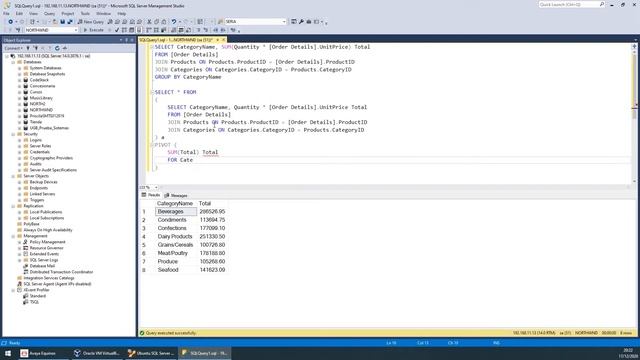Click the Windows Start button

8,353
